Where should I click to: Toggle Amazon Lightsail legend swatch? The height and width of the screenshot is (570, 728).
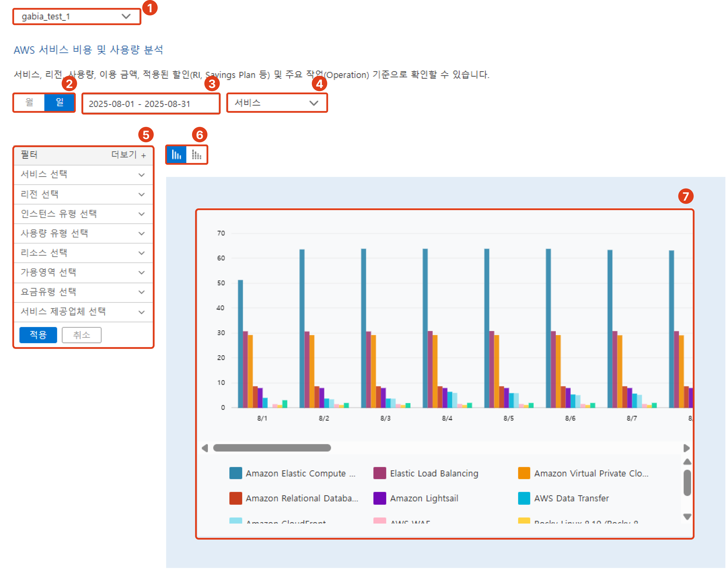pos(380,498)
